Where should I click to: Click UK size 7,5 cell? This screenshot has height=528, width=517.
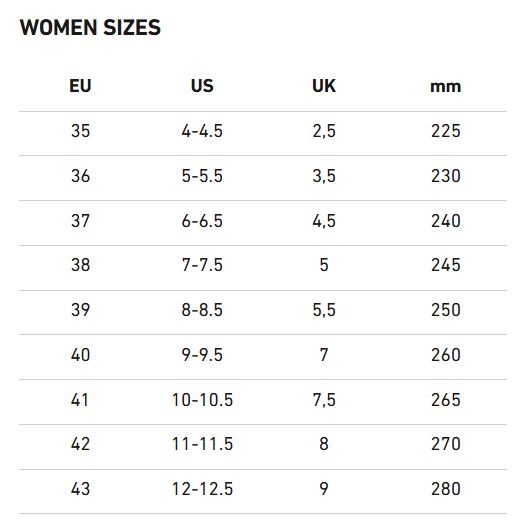(x=324, y=400)
